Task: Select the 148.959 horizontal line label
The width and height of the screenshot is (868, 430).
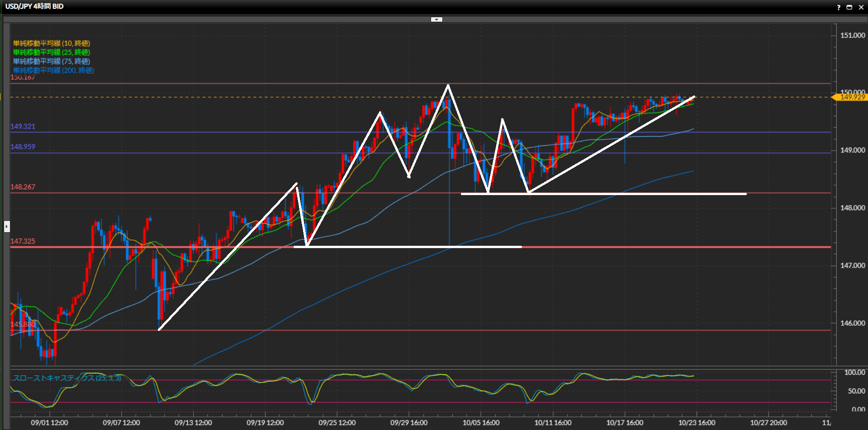Action: [x=23, y=147]
